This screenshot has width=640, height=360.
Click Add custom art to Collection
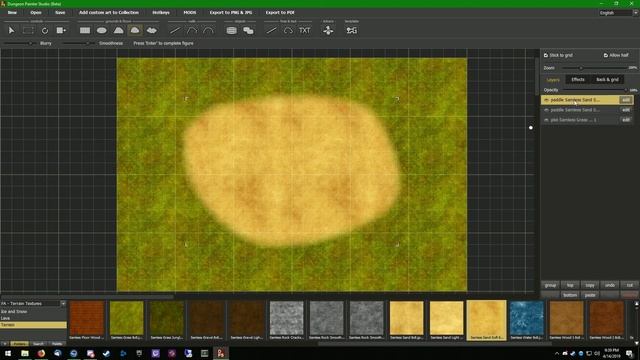click(109, 13)
